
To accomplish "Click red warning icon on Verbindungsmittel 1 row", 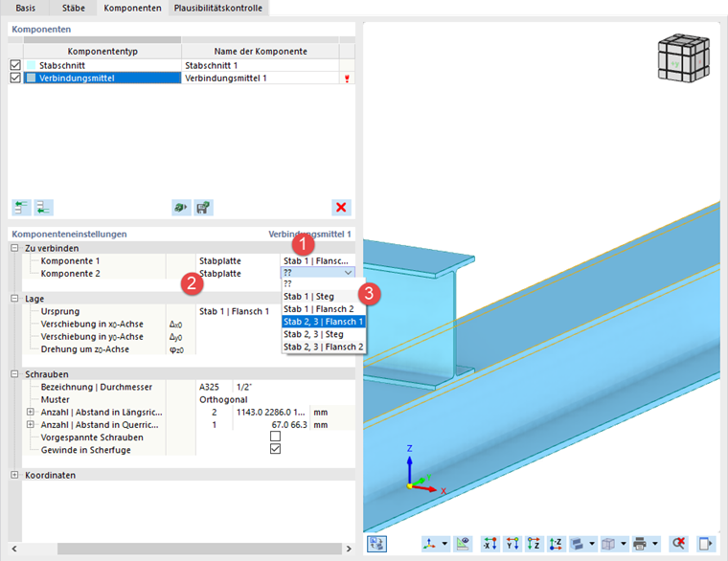I will (347, 79).
